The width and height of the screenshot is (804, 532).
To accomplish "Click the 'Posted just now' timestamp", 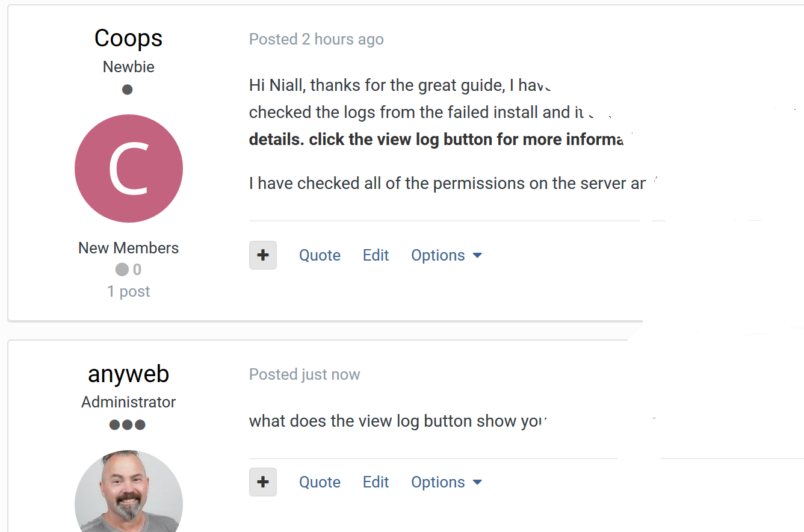I will click(305, 374).
